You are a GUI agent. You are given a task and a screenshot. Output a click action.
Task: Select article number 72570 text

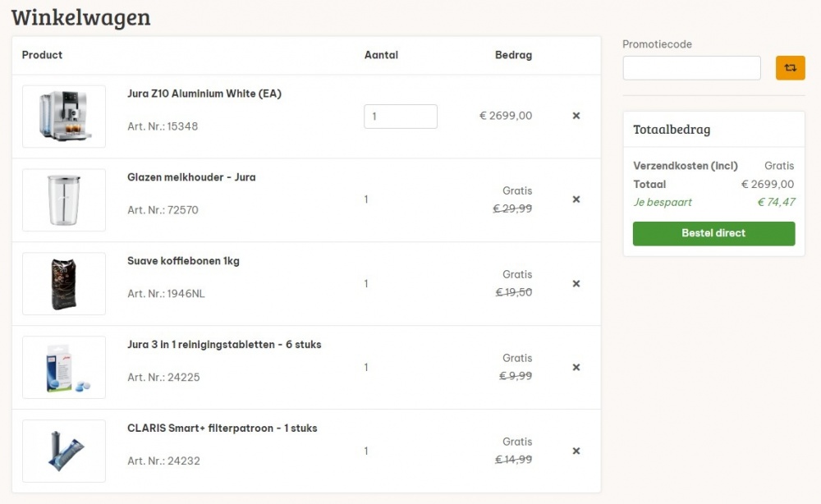click(163, 210)
